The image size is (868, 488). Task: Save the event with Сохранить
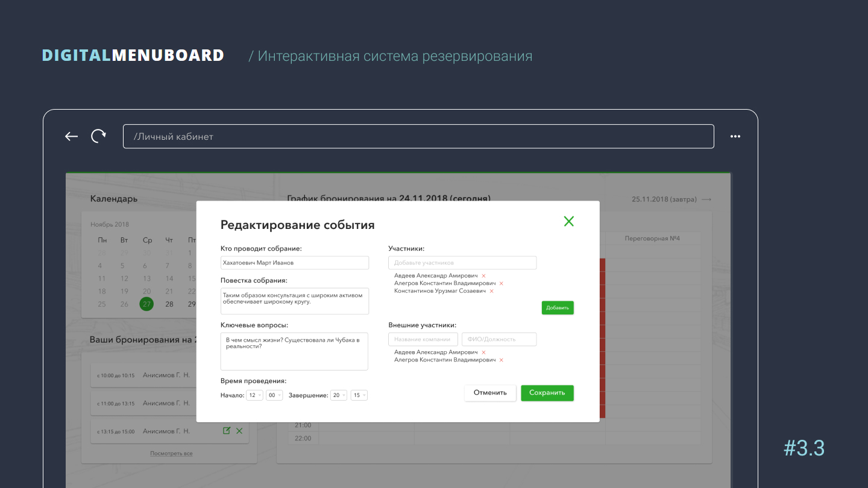[547, 393]
